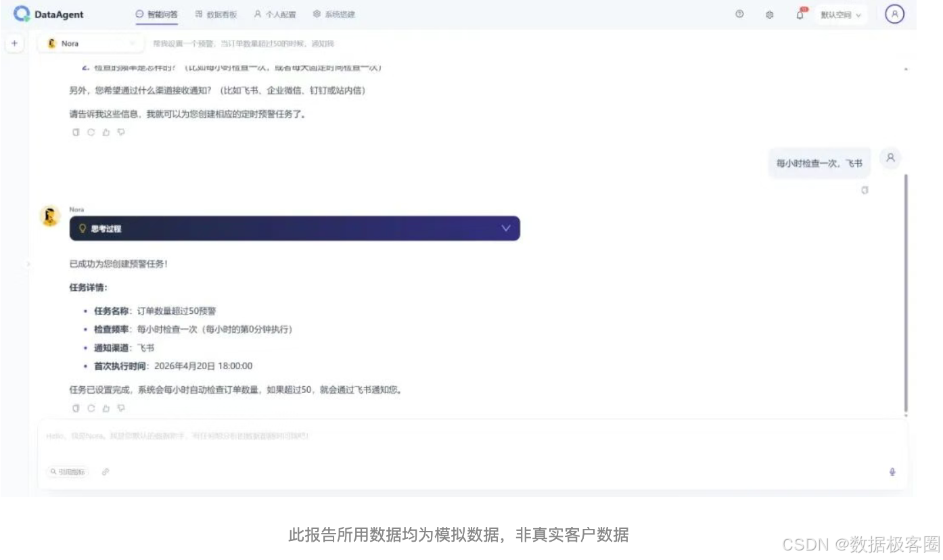This screenshot has height=560, width=943.
Task: Copy the user message 每小时检查一次，飞书
Action: click(x=865, y=191)
